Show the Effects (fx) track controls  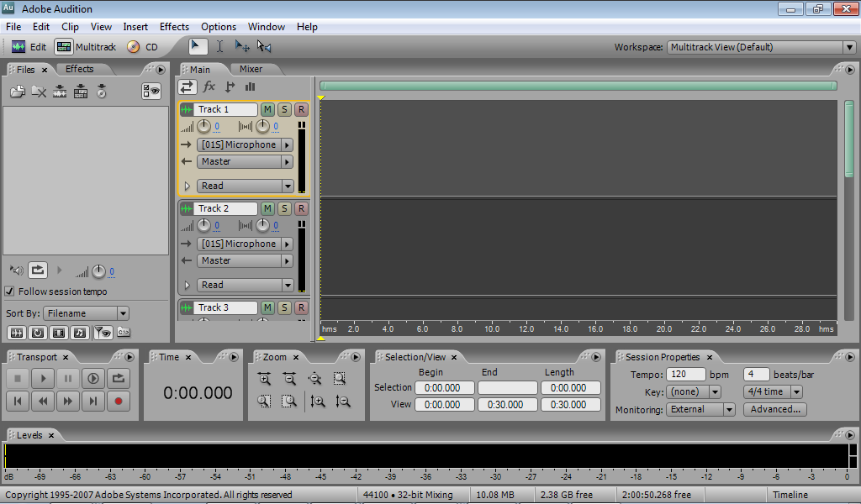(x=209, y=87)
